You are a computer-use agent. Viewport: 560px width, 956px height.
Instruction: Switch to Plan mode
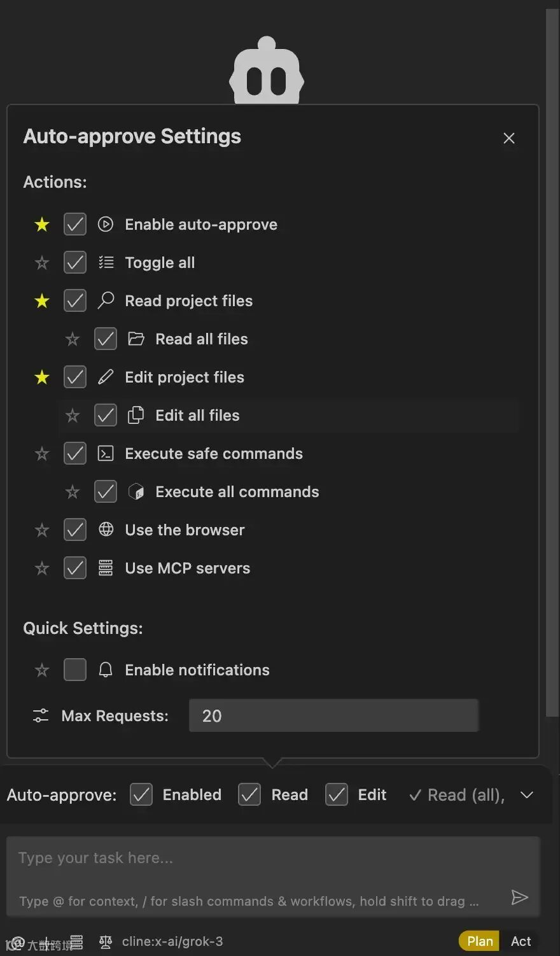tap(480, 941)
